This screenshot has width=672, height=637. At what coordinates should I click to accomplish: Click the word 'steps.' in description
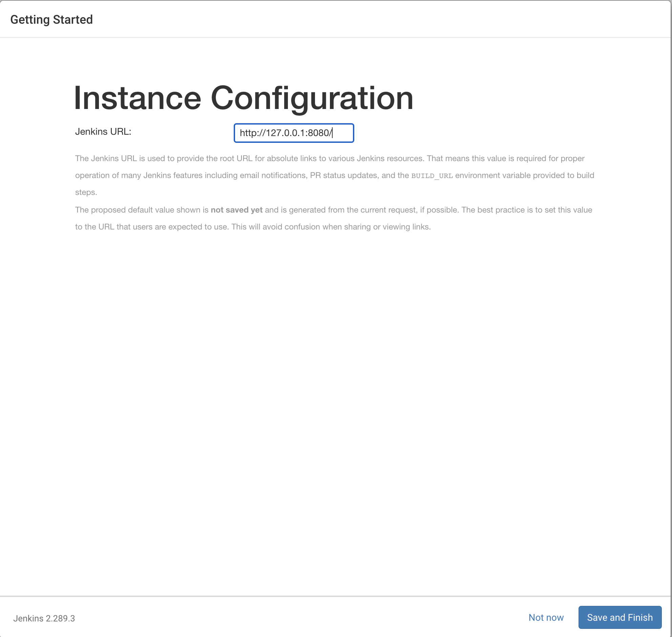pos(86,193)
